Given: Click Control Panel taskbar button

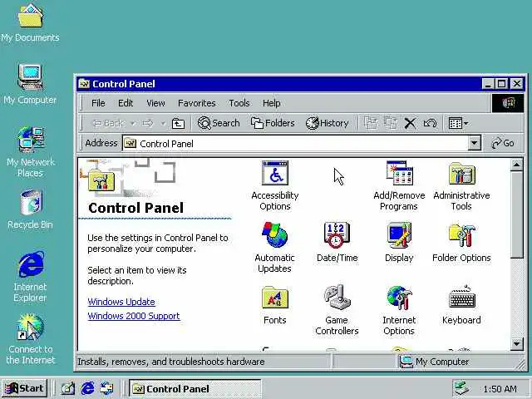Looking at the screenshot, I should 195,389.
